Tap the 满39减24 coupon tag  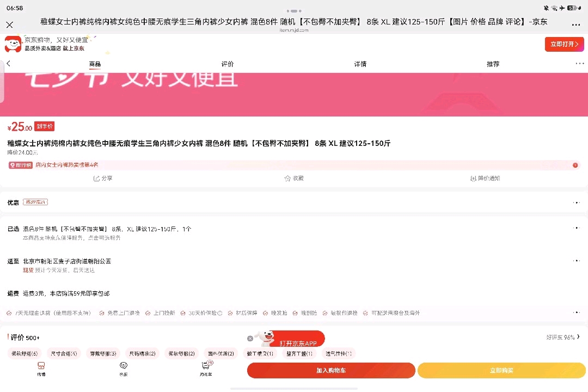pos(35,202)
